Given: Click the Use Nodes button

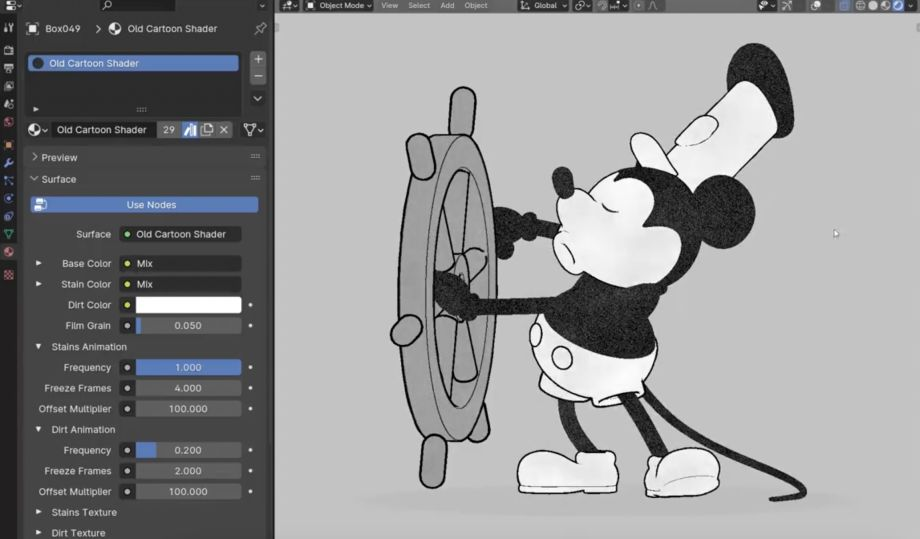Looking at the screenshot, I should click(x=144, y=205).
